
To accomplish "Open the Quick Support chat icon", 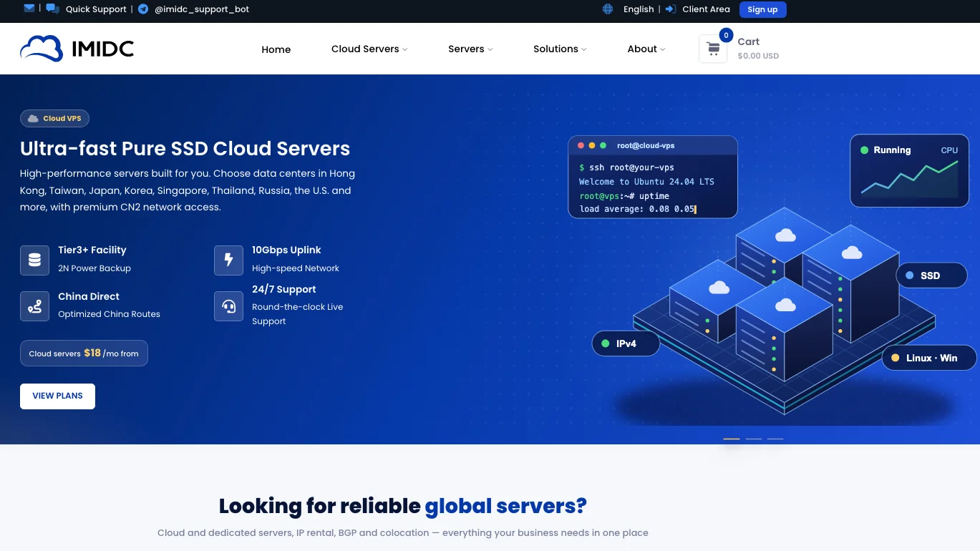I will point(53,9).
